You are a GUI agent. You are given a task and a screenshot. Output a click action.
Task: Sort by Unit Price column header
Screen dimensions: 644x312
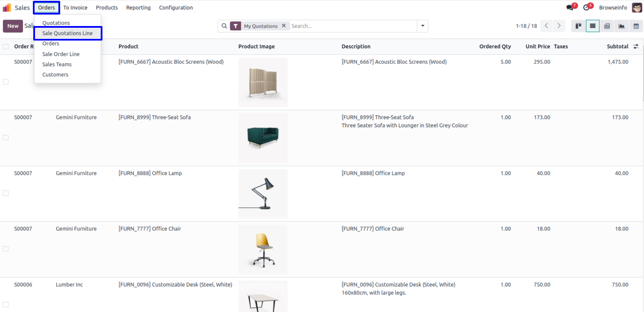pos(538,47)
